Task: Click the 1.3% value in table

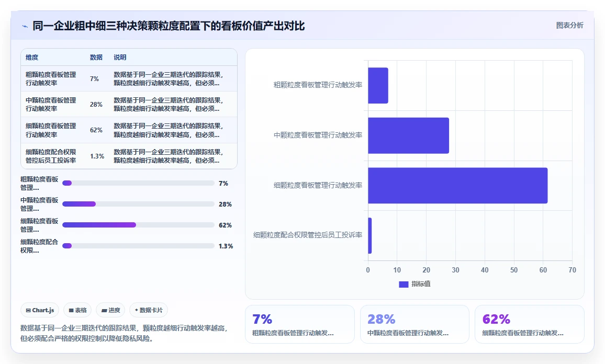Action: (97, 156)
